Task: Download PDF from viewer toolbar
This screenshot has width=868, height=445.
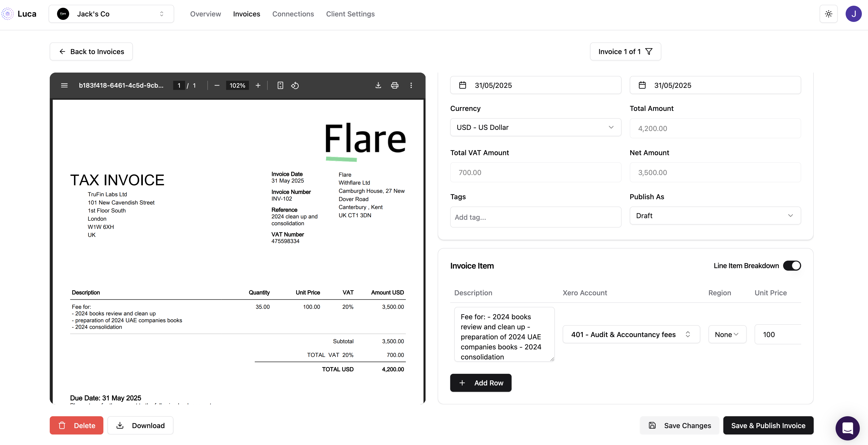Action: click(378, 86)
